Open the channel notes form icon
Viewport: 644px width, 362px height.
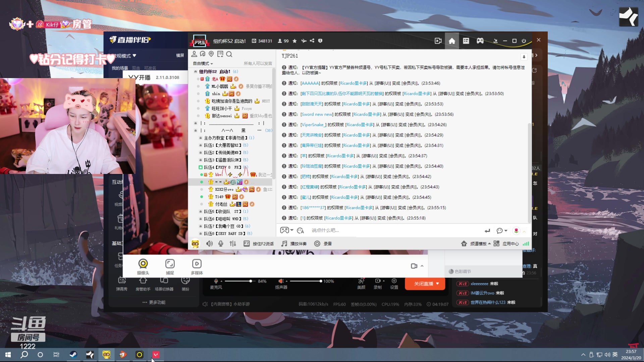click(220, 54)
